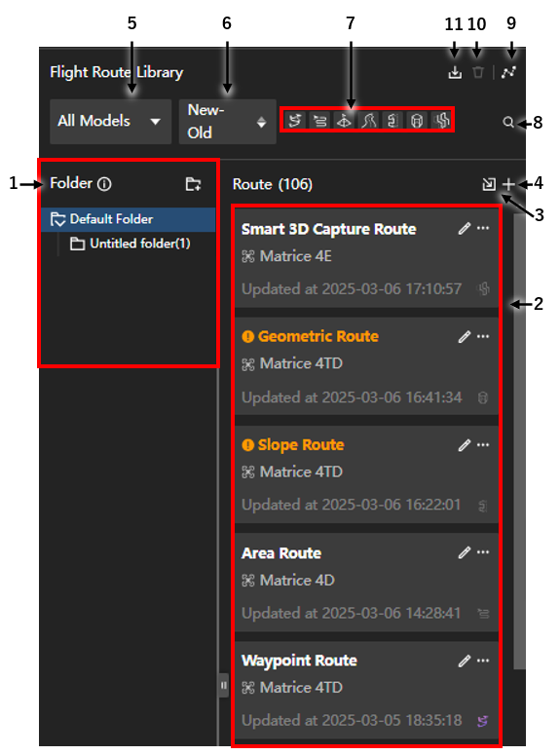Toggle the waypoint route type filter
Screen dimensions: 560x755
click(x=295, y=120)
